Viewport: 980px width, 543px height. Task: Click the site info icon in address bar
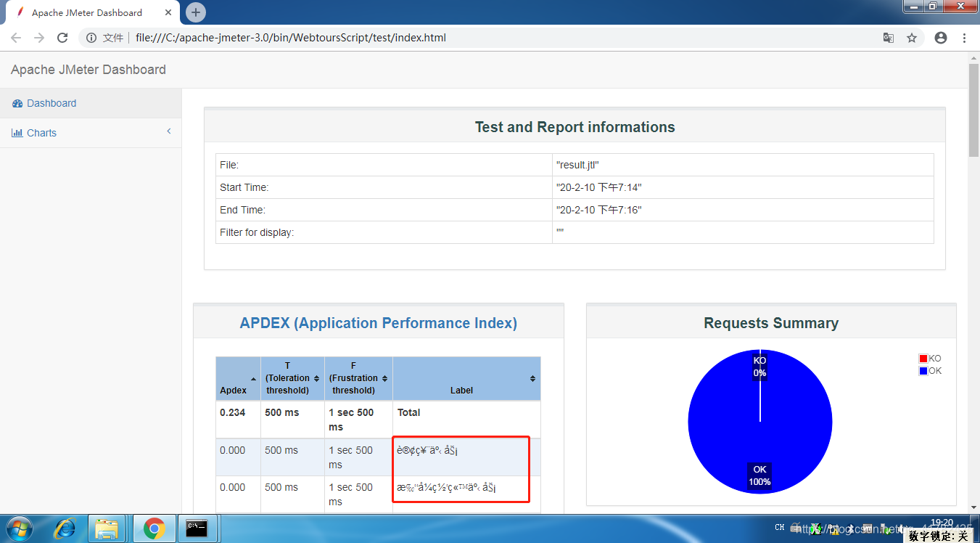(91, 38)
